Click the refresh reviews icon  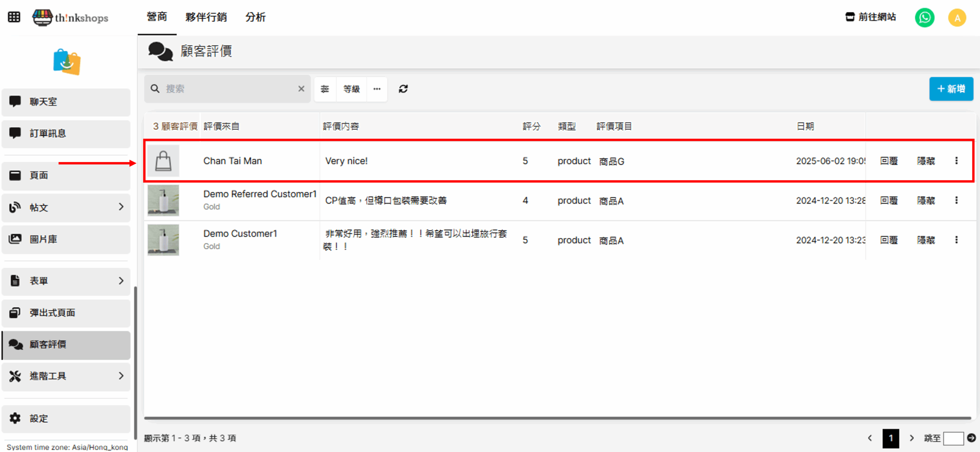tap(403, 89)
